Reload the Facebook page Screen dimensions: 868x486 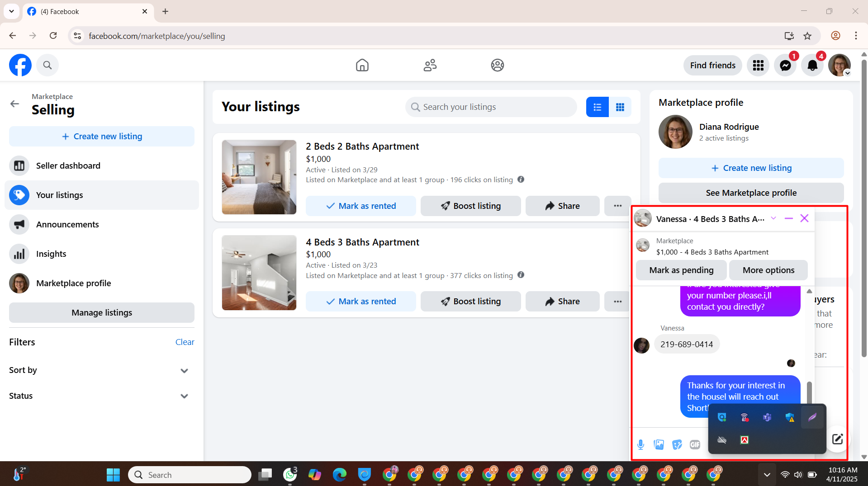coord(53,36)
